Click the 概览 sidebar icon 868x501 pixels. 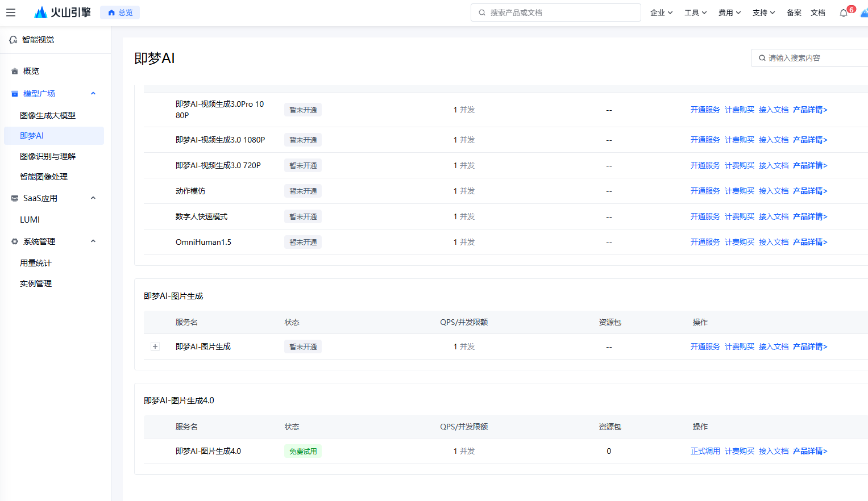point(15,71)
